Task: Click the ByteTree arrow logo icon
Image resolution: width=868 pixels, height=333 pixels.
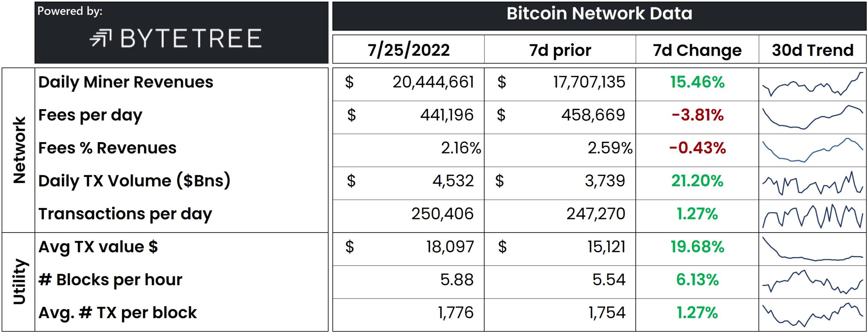Action: point(100,38)
